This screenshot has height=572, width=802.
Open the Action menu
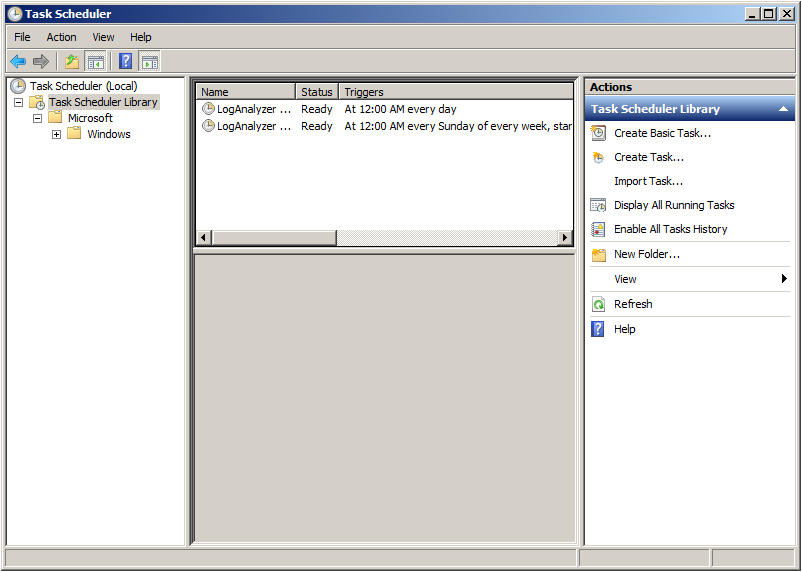pyautogui.click(x=61, y=37)
